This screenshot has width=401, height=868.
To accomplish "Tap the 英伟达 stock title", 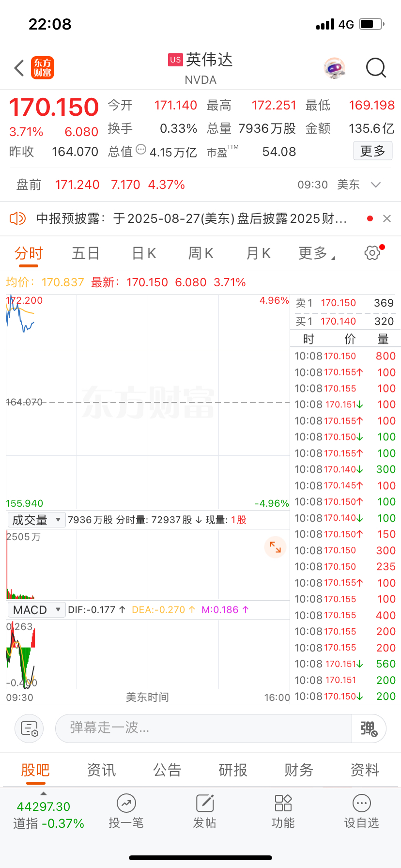I will 209,60.
